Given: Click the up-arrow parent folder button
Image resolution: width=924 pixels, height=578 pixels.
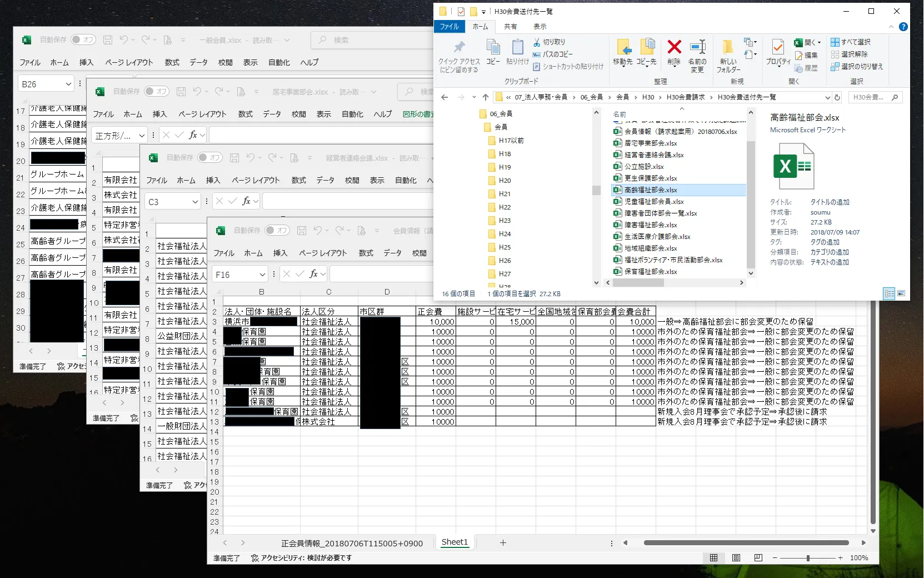Looking at the screenshot, I should tap(486, 97).
